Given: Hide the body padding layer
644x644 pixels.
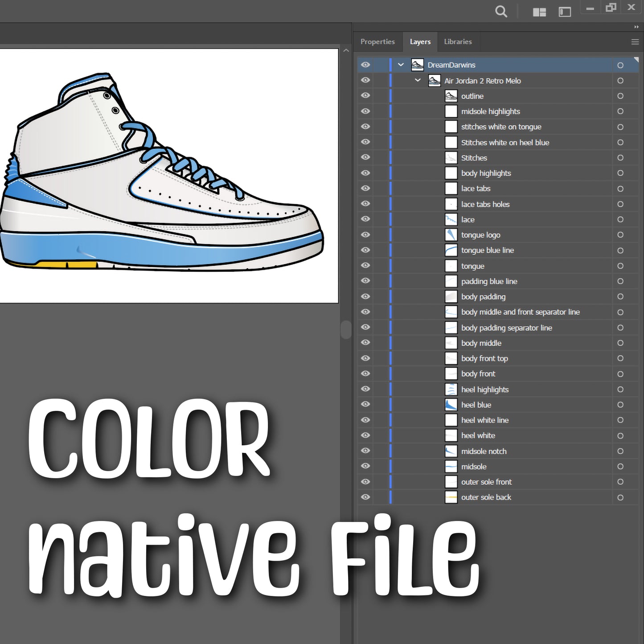Looking at the screenshot, I should coord(365,296).
